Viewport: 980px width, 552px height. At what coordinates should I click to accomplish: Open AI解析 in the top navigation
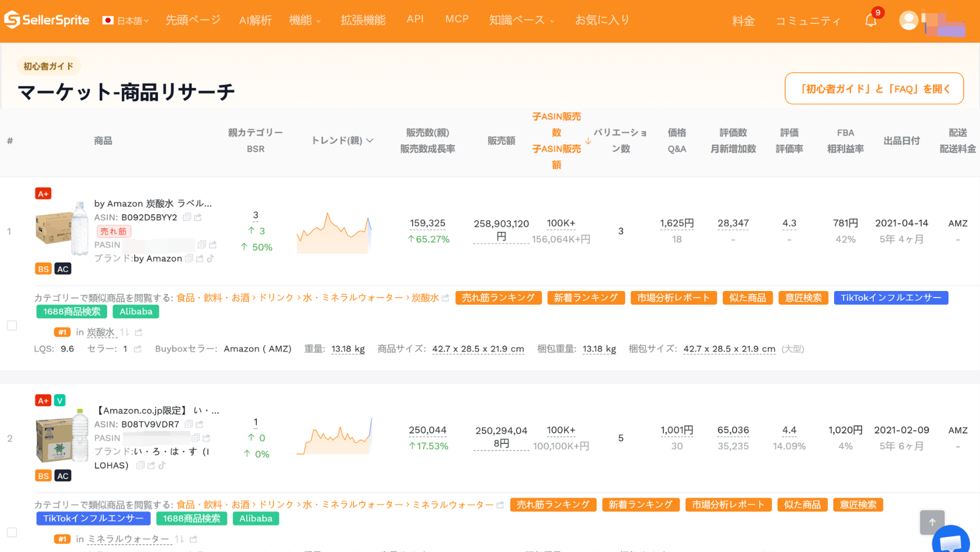click(256, 21)
